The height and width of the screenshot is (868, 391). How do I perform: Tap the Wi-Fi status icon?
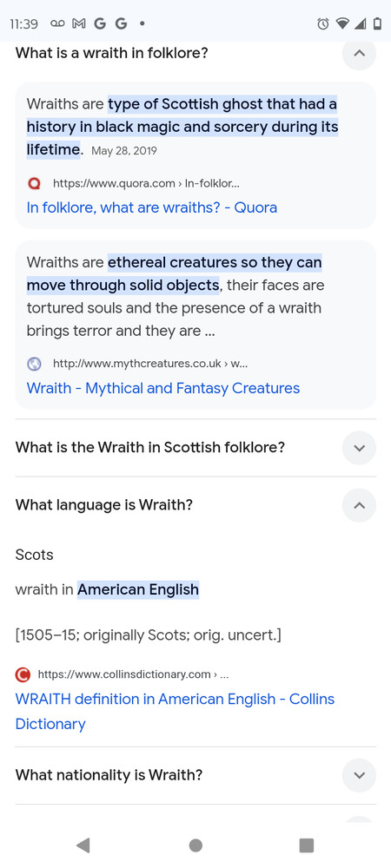tap(342, 23)
